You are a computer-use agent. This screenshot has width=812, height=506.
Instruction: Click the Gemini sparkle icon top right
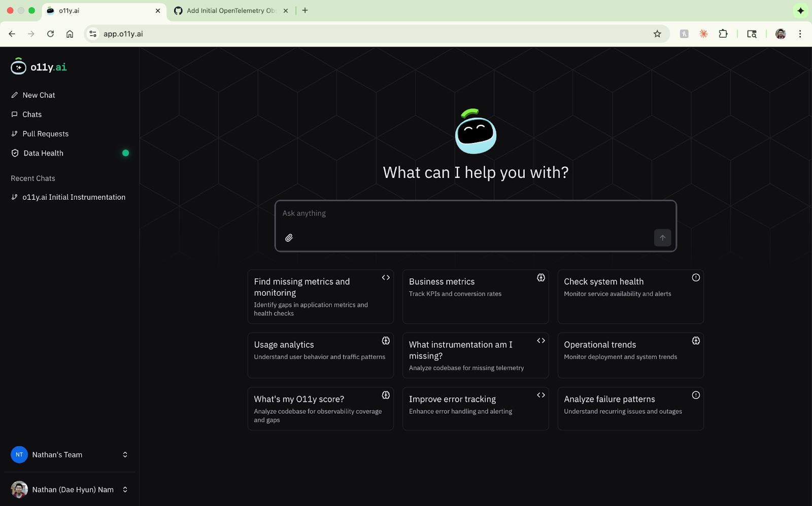tap(800, 11)
